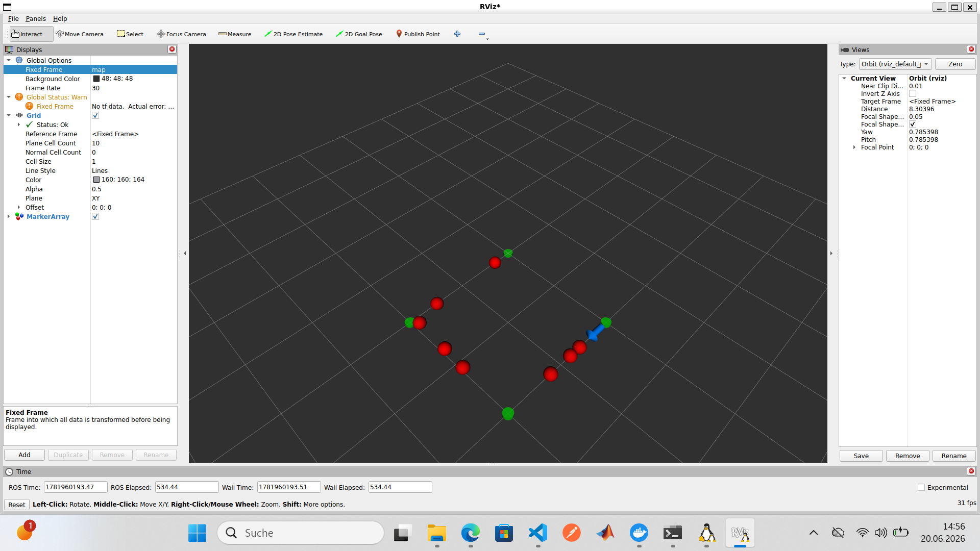The image size is (980, 551).
Task: Select the Interact tool
Action: (x=31, y=34)
